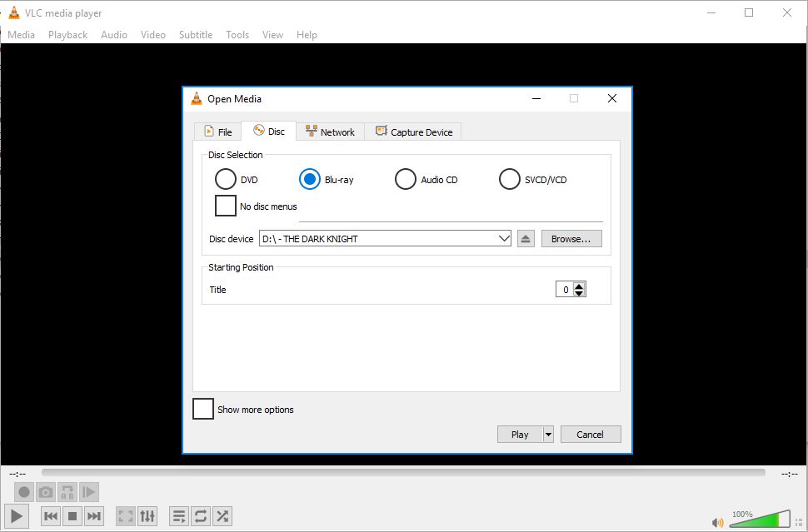Switch to the Disc tab
The image size is (808, 532).
point(268,132)
